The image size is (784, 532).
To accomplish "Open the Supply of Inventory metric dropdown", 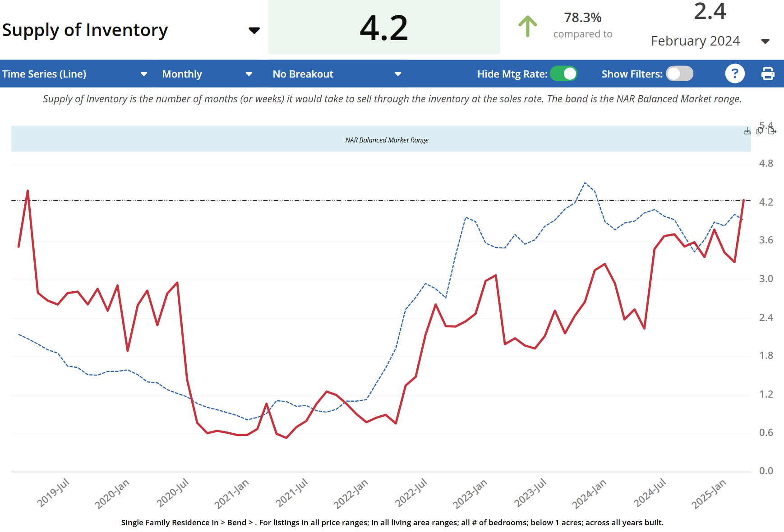I will 254,30.
